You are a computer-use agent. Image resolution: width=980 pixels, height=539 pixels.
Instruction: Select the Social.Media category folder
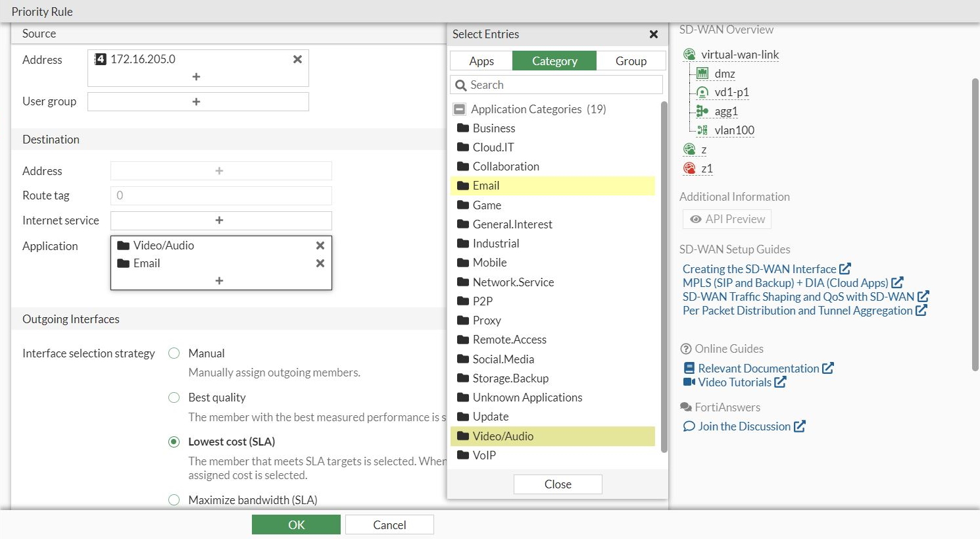503,359
